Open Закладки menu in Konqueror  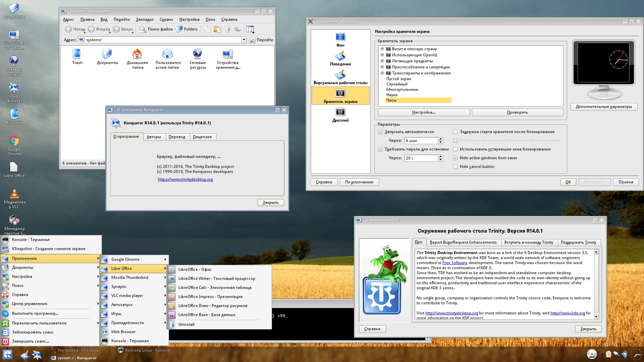click(x=145, y=19)
